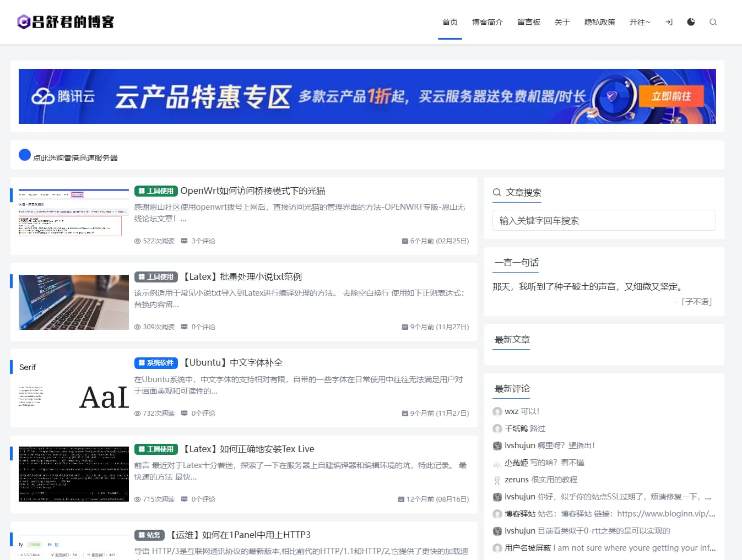Click lvshujun's avatar in 最新评论

(497, 445)
